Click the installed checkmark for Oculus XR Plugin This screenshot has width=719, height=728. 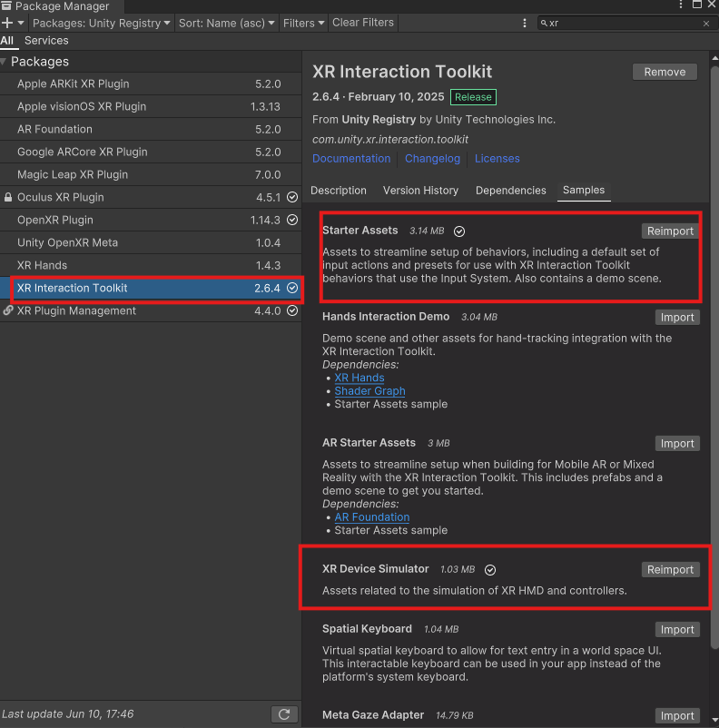[292, 197]
